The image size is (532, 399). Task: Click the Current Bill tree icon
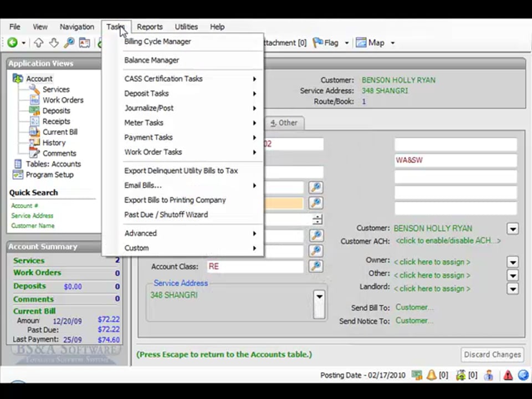[x=34, y=132]
